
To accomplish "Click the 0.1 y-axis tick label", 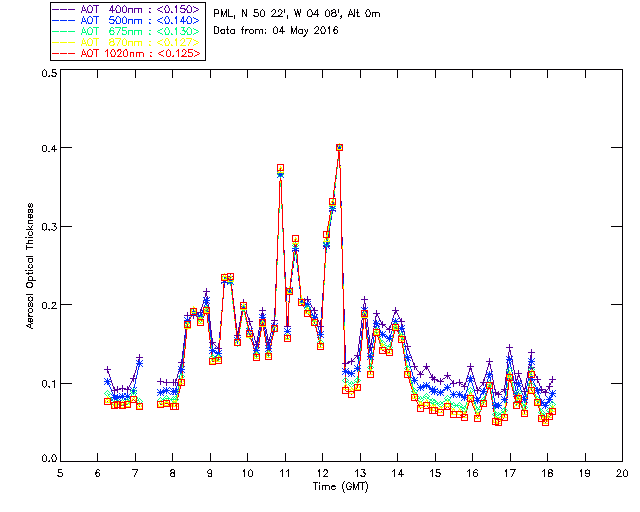I will click(x=49, y=384).
